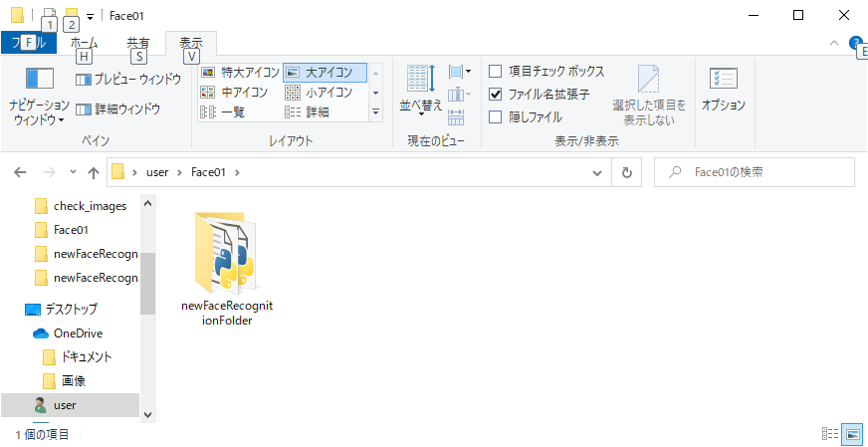Select 中アイコン layout
The height and width of the screenshot is (447, 868).
[x=234, y=93]
